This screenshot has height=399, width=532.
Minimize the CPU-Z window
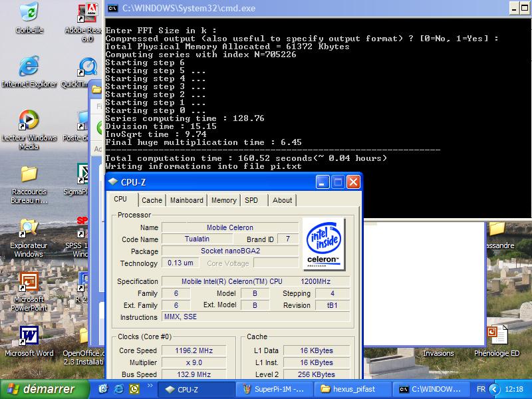pyautogui.click(x=323, y=182)
